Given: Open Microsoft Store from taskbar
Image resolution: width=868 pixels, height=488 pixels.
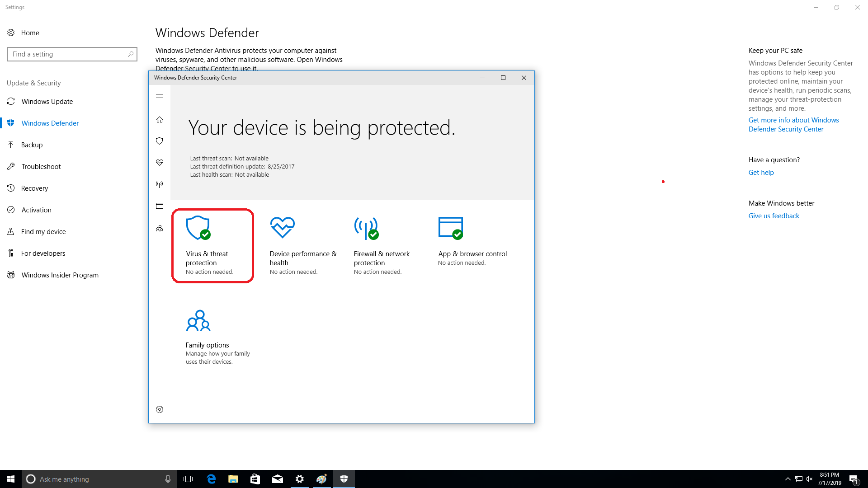Looking at the screenshot, I should pos(255,479).
